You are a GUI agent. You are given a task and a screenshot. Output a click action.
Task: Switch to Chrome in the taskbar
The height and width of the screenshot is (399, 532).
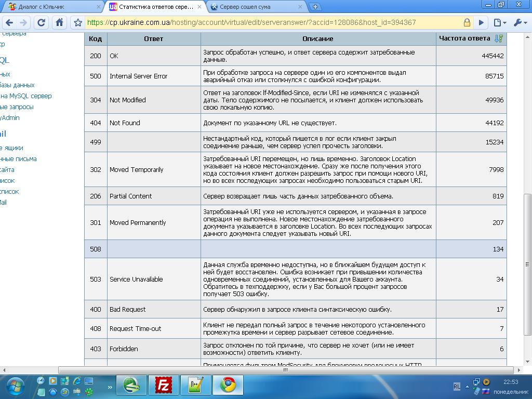(x=228, y=385)
